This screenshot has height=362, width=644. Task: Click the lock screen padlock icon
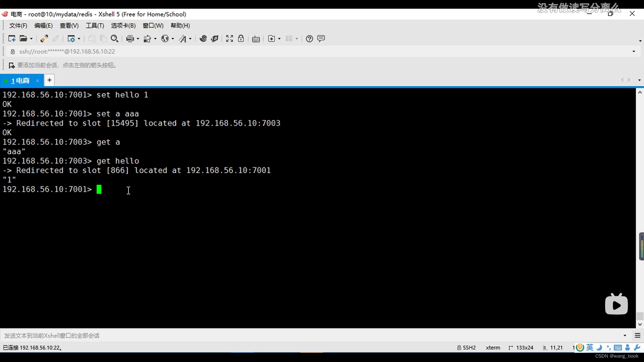pyautogui.click(x=241, y=39)
